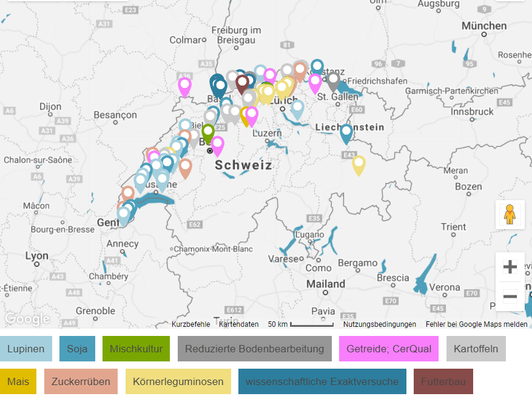Toggle the Kartoffeln legend filter

coord(476,349)
